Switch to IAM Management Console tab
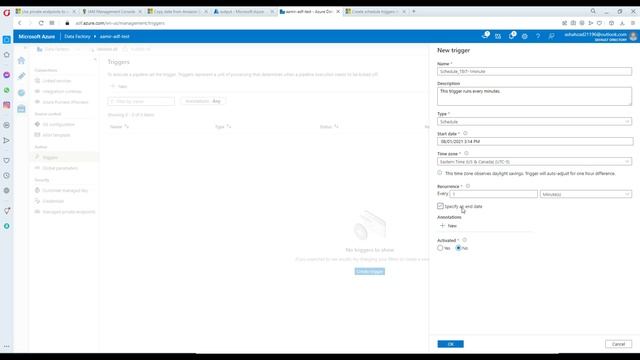Screen dimensions: 640x360 111,12
